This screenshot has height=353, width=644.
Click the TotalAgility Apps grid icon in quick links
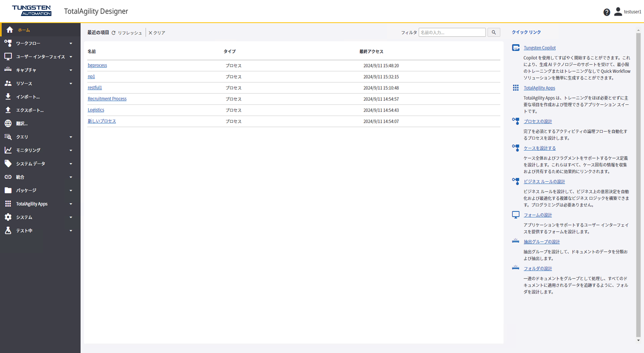coord(516,88)
